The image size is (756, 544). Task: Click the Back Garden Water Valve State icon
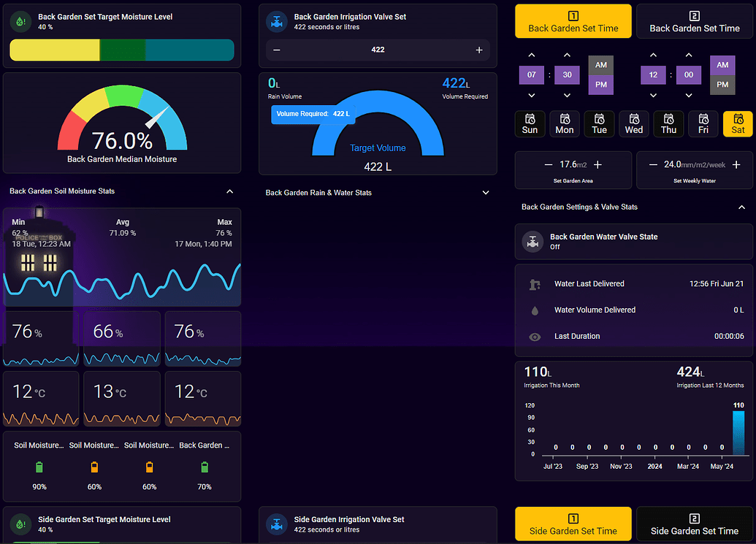point(532,242)
